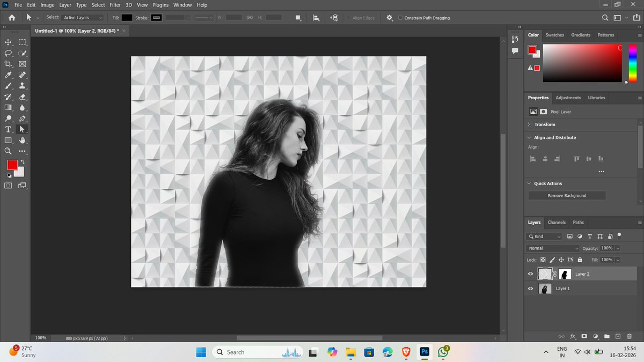This screenshot has width=644, height=362.
Task: Collapse the Quick Actions section
Action: [x=529, y=183]
